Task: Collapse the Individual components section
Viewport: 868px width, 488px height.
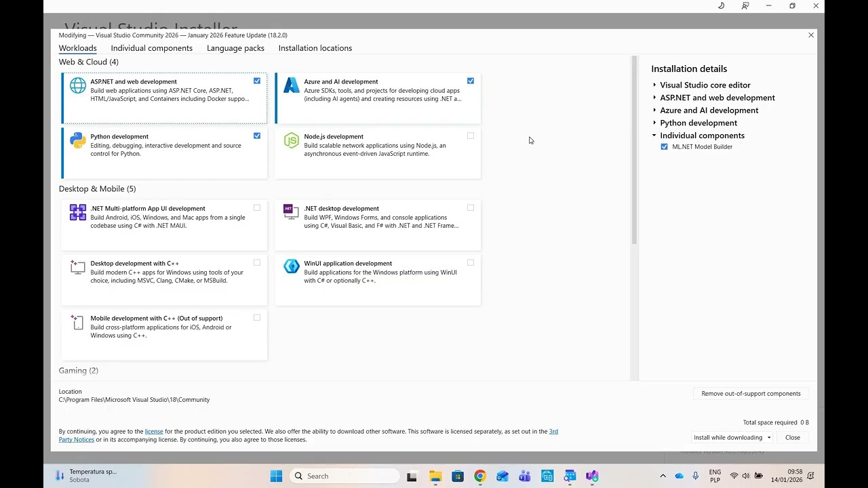Action: point(654,135)
